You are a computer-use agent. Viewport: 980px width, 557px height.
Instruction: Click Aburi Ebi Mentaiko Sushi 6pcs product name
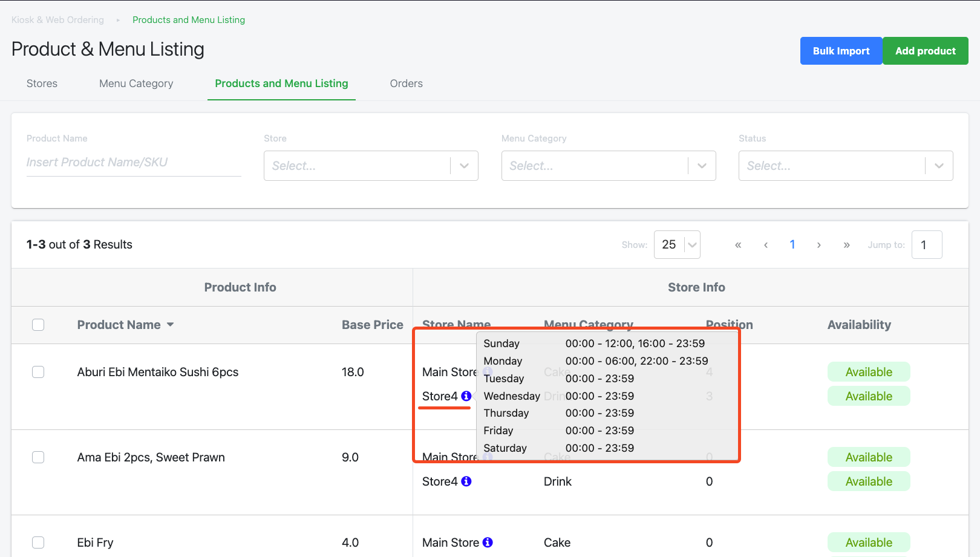pos(158,372)
